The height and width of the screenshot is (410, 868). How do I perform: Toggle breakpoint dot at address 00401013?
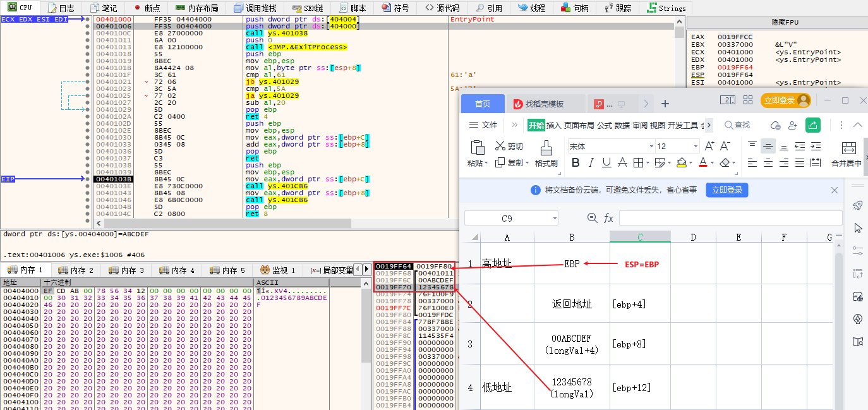click(x=87, y=47)
